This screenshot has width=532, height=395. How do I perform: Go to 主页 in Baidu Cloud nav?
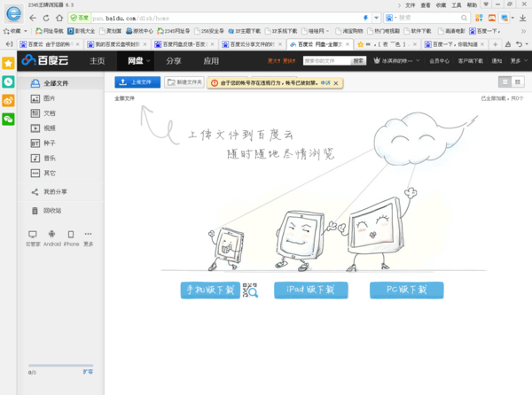pyautogui.click(x=98, y=61)
